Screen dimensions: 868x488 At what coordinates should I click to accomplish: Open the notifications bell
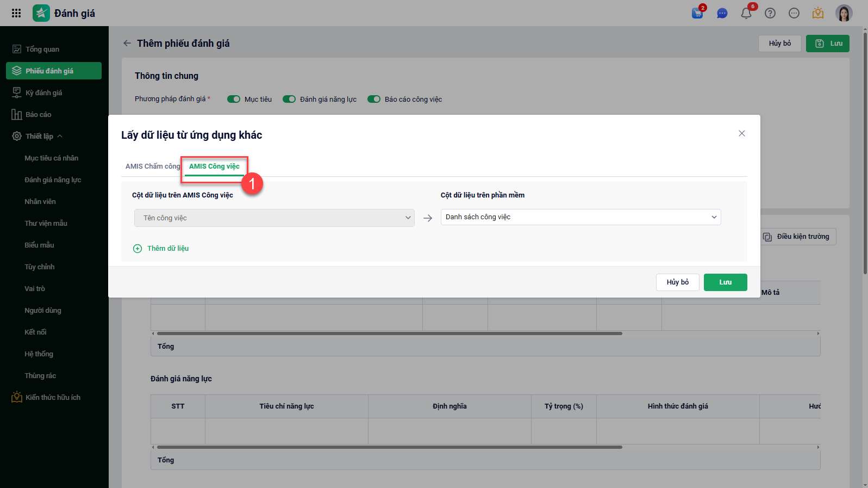[746, 13]
